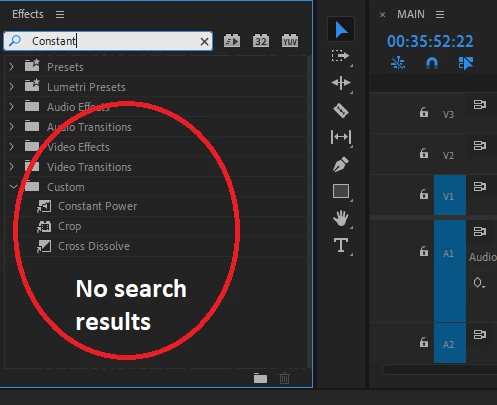
Task: Select the Pen tool
Action: click(341, 164)
